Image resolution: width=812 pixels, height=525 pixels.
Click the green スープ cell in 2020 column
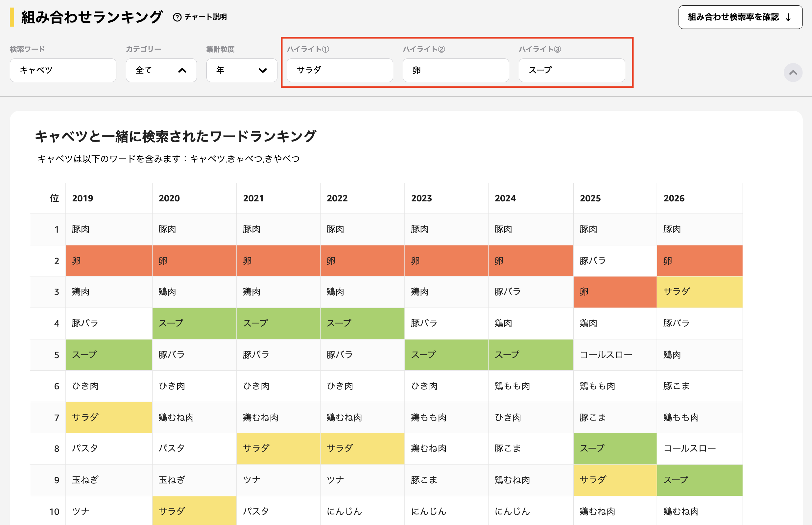[x=194, y=323]
